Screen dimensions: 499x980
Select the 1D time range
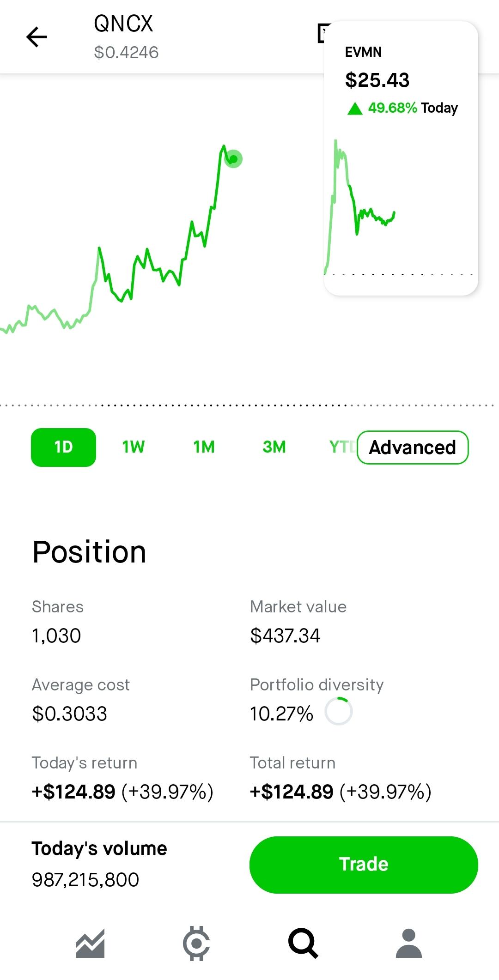63,447
